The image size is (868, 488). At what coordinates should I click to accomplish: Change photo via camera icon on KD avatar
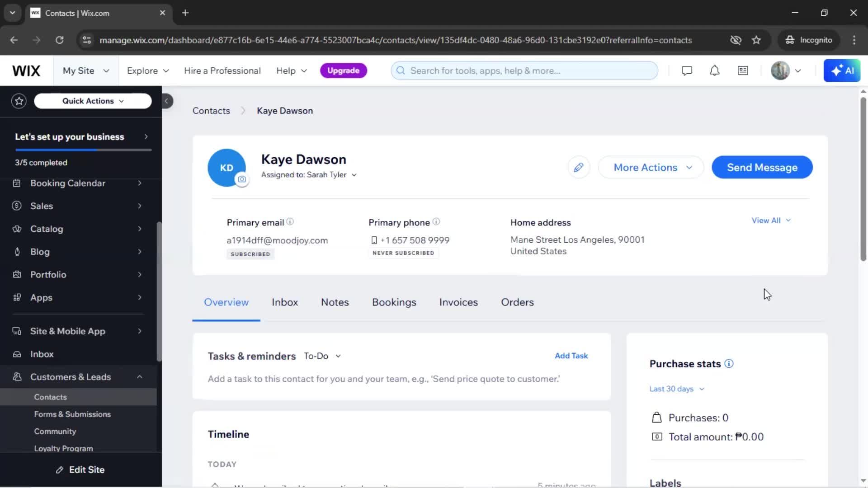click(x=242, y=180)
